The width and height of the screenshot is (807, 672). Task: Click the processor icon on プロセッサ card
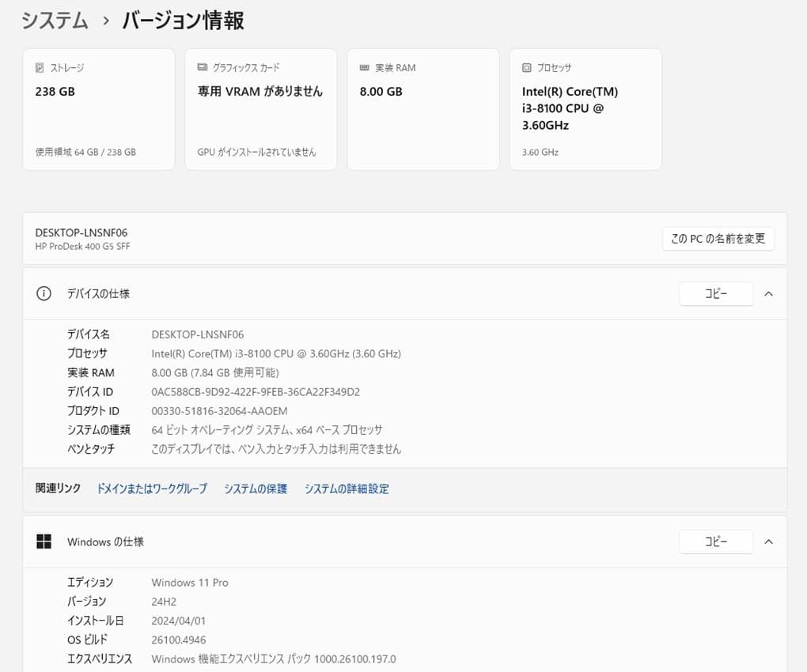click(x=526, y=68)
